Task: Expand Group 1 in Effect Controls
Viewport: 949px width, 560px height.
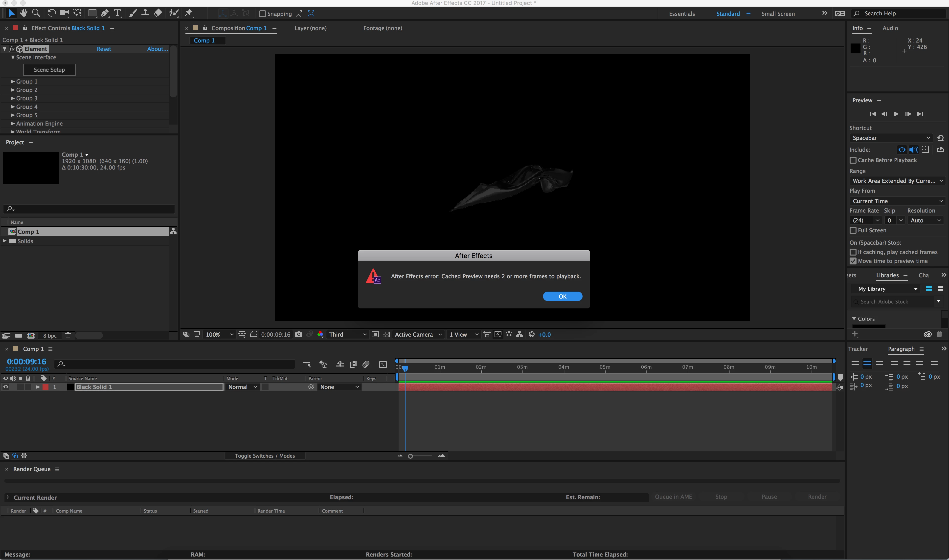Action: click(13, 82)
